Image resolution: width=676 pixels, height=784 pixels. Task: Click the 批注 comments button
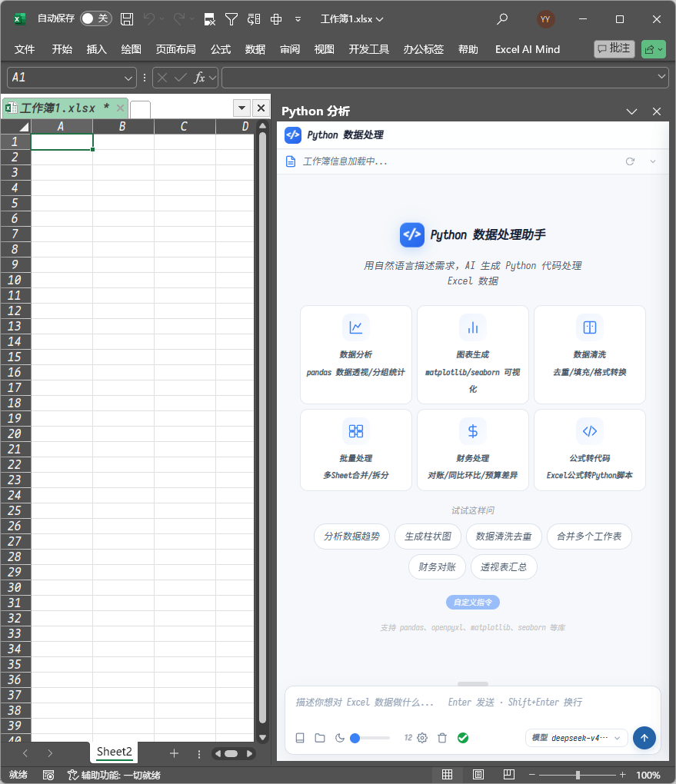click(614, 48)
